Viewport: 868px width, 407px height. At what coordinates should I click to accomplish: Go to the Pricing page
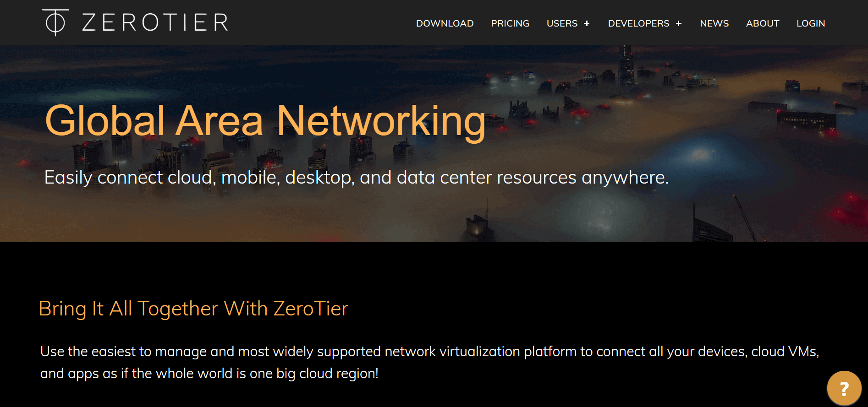coord(510,23)
